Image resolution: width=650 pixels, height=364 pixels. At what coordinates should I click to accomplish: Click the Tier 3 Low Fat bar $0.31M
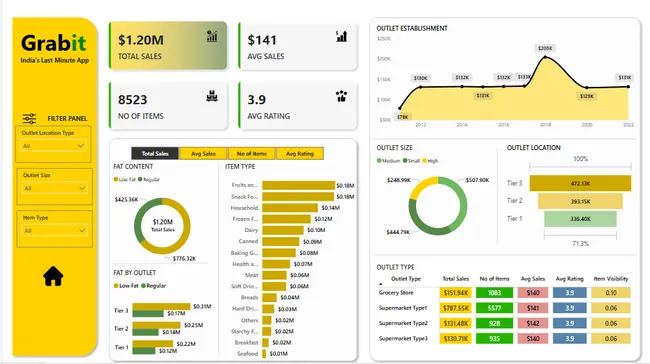161,306
